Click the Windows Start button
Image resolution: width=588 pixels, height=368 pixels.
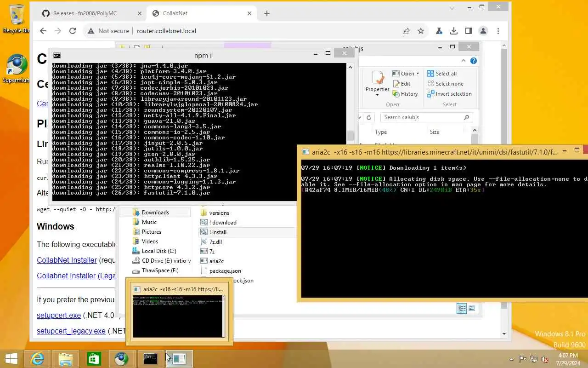click(x=11, y=359)
